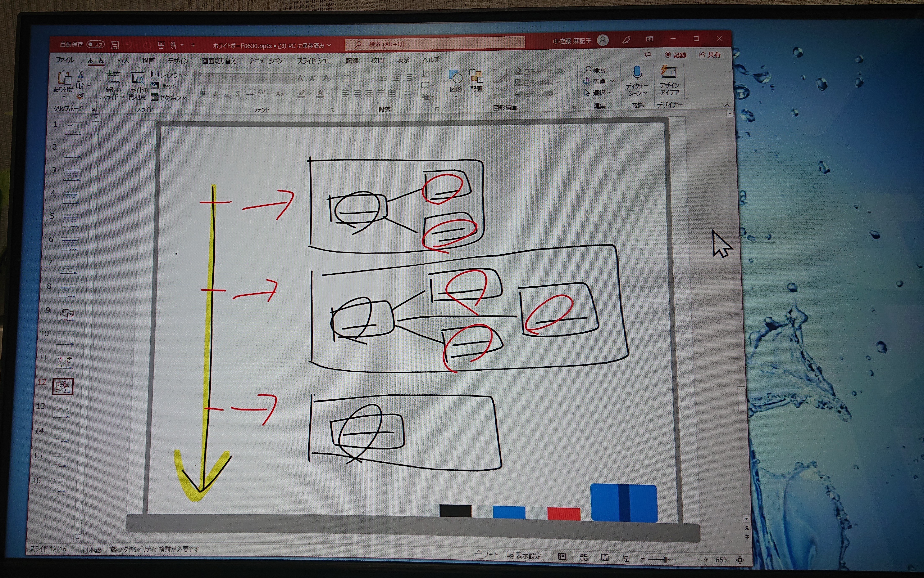Viewport: 924px width, 578px height.
Task: Open the Insert ribbon tab
Action: [x=123, y=61]
